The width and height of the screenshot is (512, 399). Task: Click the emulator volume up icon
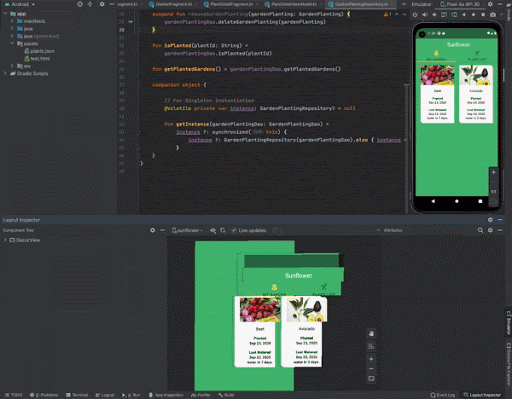point(425,15)
